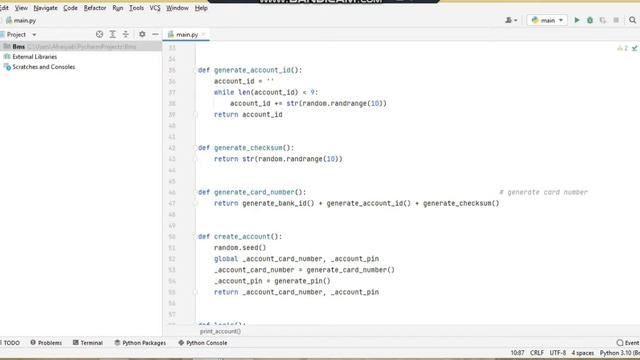640x360 pixels.
Task: Click the print_account() breadcrumb below editor
Action: pos(220,331)
